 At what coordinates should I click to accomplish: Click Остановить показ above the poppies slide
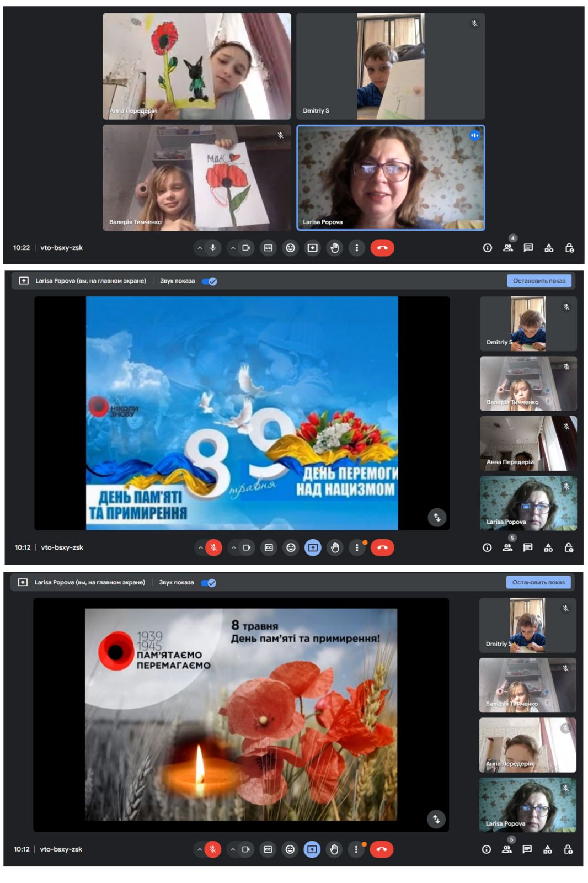pyautogui.click(x=538, y=582)
